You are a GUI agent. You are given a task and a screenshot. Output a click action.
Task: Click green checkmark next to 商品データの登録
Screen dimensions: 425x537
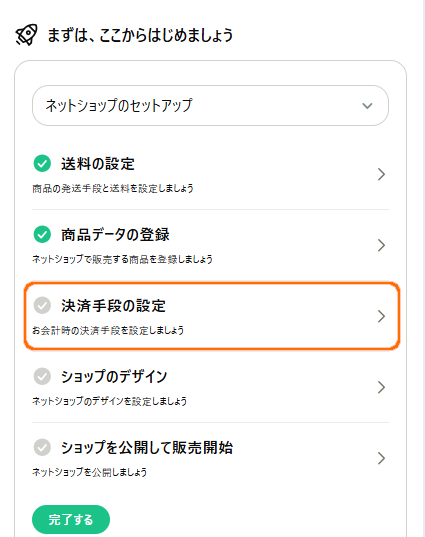pos(42,234)
